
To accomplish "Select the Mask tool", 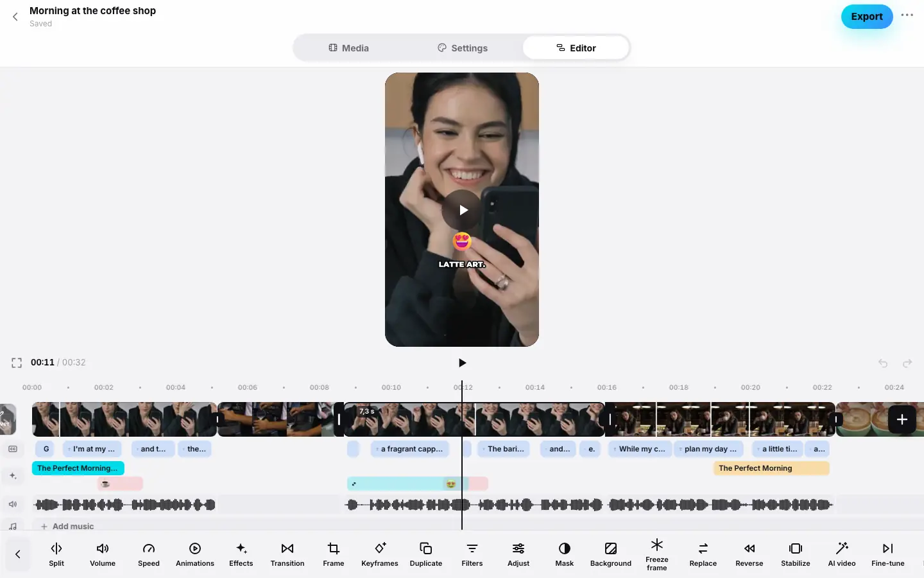I will (x=565, y=554).
